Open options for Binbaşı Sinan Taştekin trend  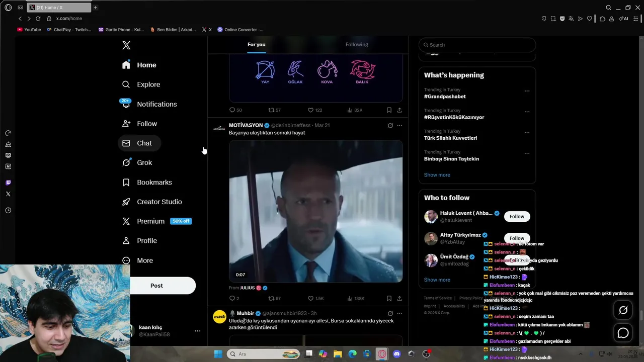click(x=527, y=153)
